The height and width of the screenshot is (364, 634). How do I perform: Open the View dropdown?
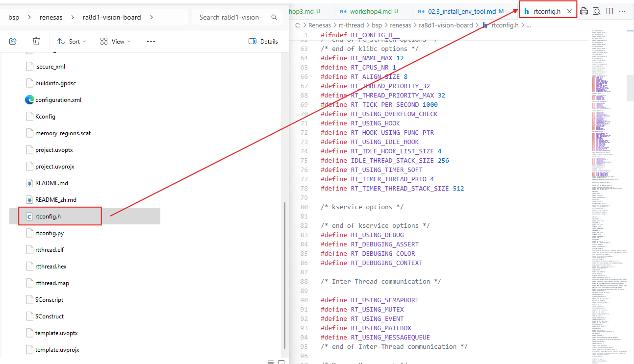(115, 42)
